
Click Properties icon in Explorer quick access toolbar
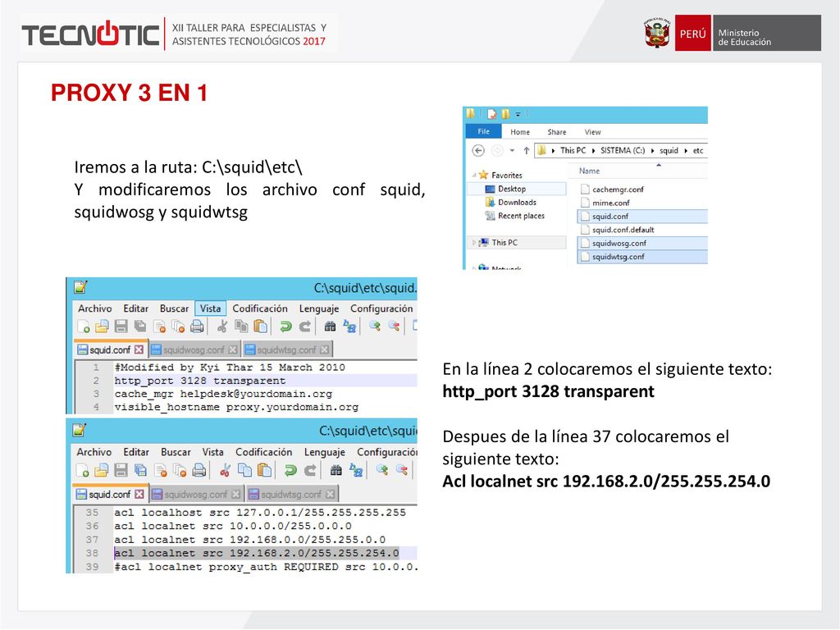[491, 113]
